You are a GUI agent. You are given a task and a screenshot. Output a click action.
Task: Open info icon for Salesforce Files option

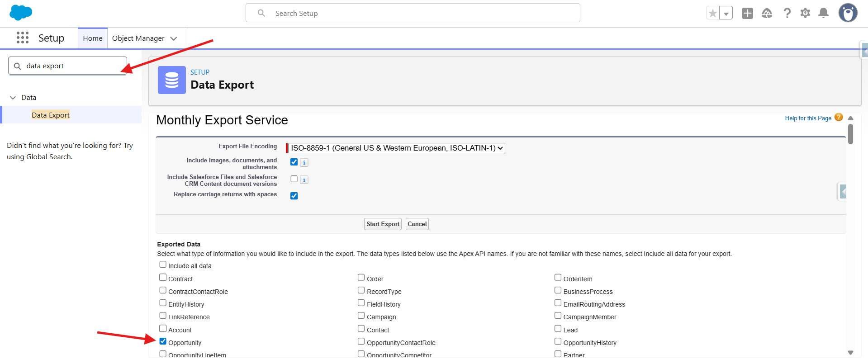pyautogui.click(x=304, y=180)
